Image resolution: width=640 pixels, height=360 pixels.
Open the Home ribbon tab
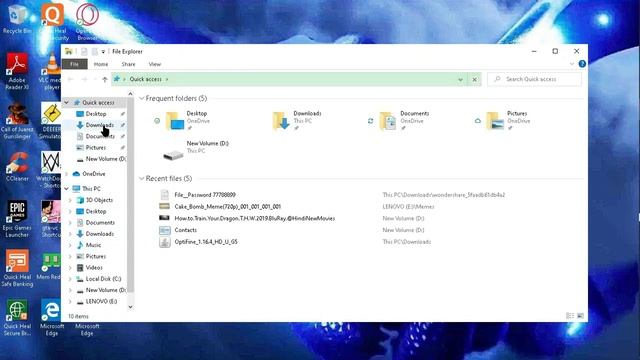tap(101, 64)
